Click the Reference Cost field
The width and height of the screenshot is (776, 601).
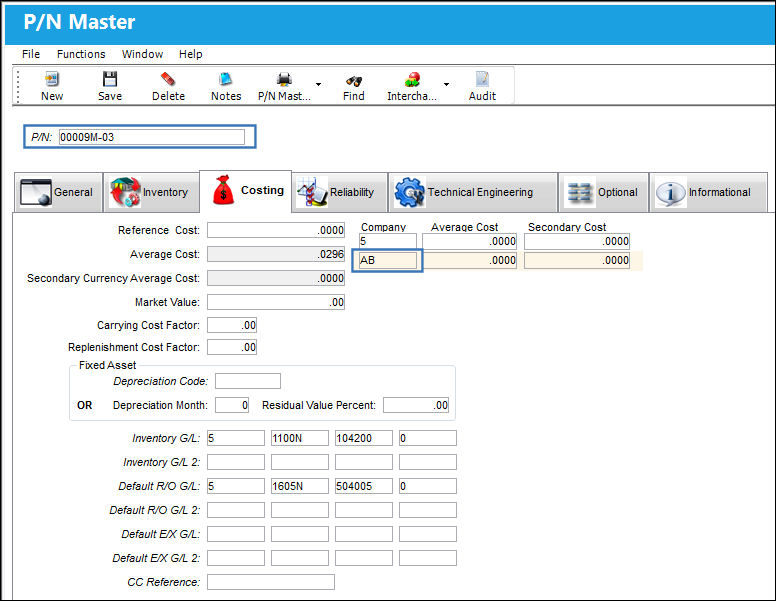276,230
